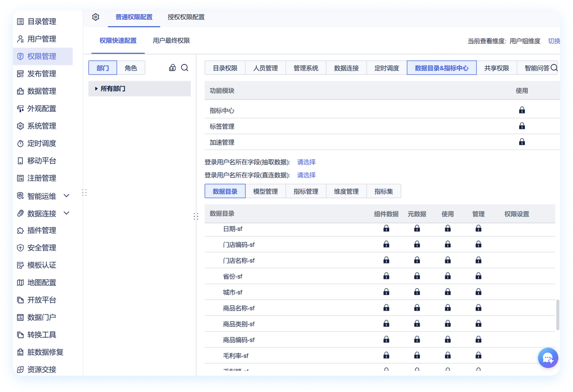This screenshot has width=573, height=392.
Task: Click 请选择 link for 抽取数据 field
Action: [x=306, y=162]
